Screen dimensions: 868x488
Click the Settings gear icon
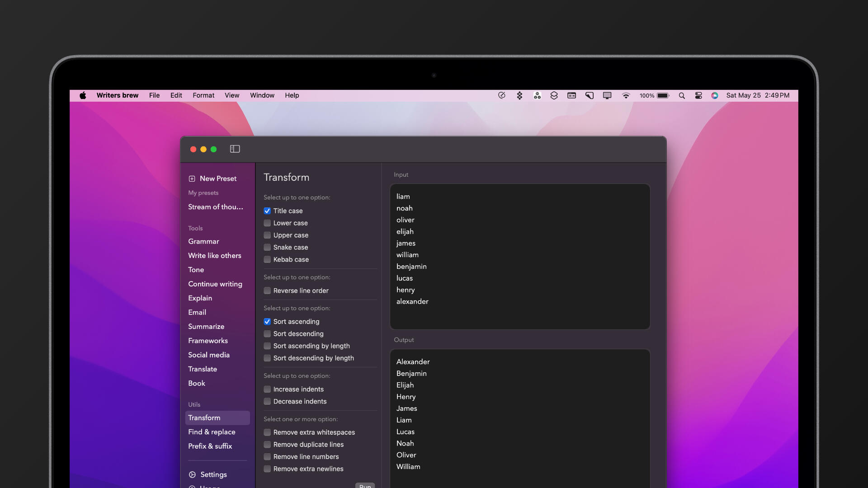(192, 474)
